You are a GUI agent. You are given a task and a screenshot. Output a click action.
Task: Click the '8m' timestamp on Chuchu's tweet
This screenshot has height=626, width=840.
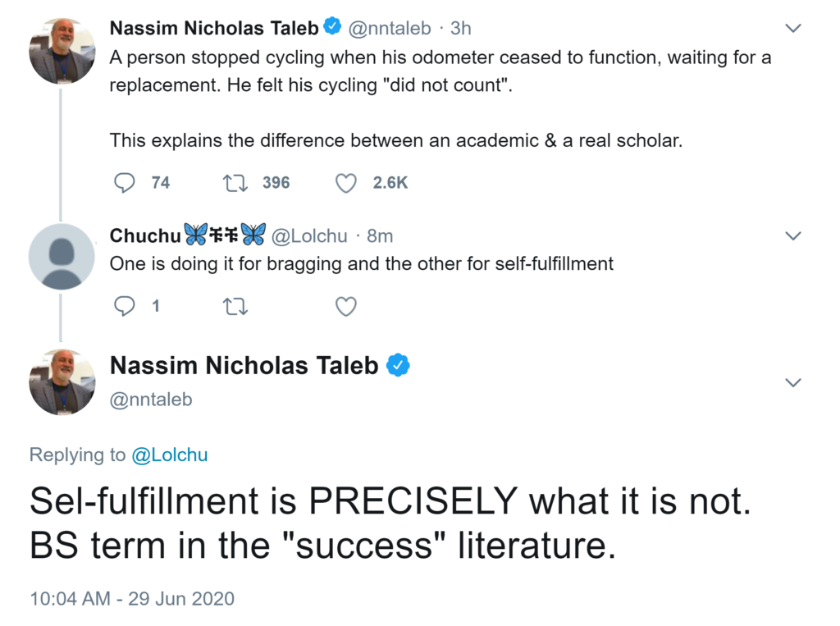tap(380, 236)
